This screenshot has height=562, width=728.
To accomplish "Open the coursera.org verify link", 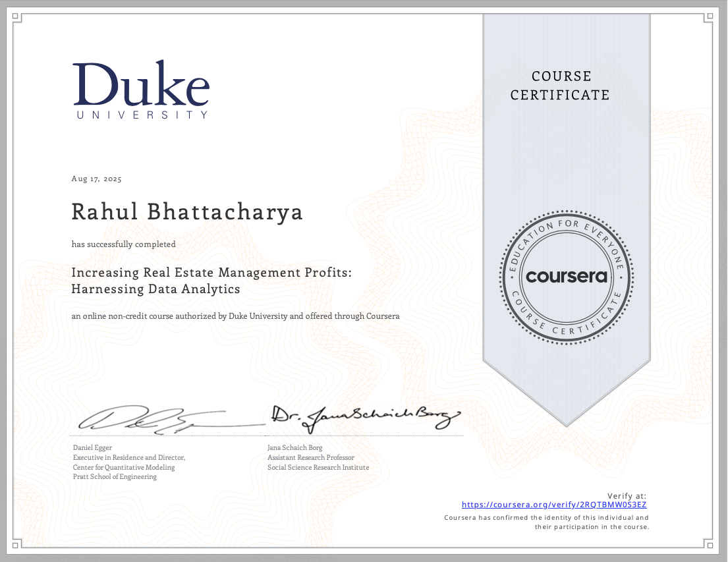I will click(x=554, y=505).
